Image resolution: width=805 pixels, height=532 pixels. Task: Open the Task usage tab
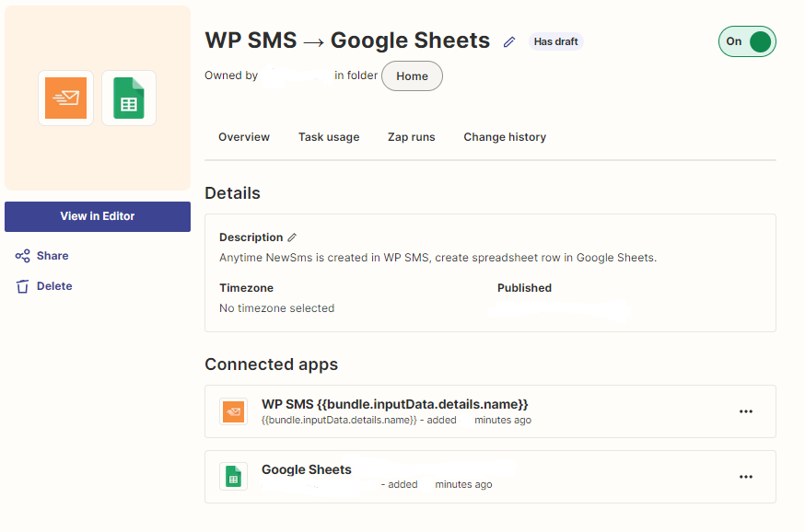click(329, 137)
